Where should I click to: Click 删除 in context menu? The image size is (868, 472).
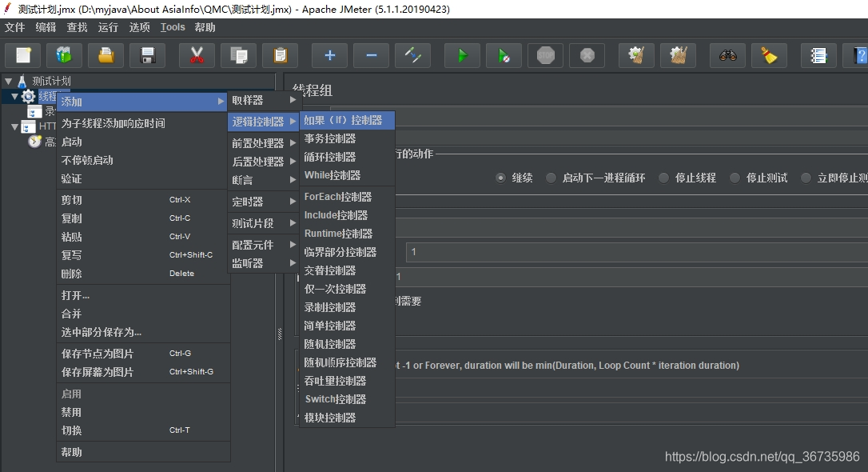pyautogui.click(x=143, y=274)
